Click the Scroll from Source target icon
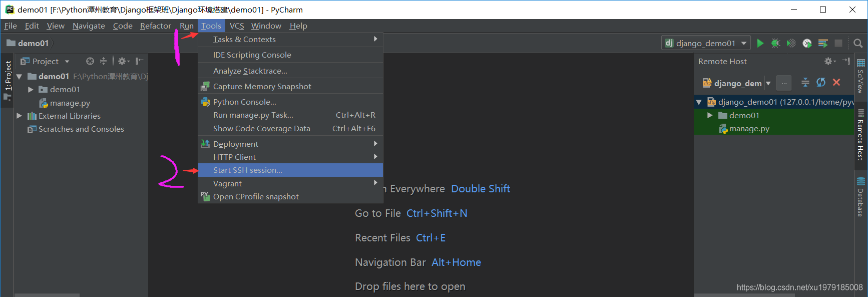Screen dimensions: 868x297 (90, 61)
